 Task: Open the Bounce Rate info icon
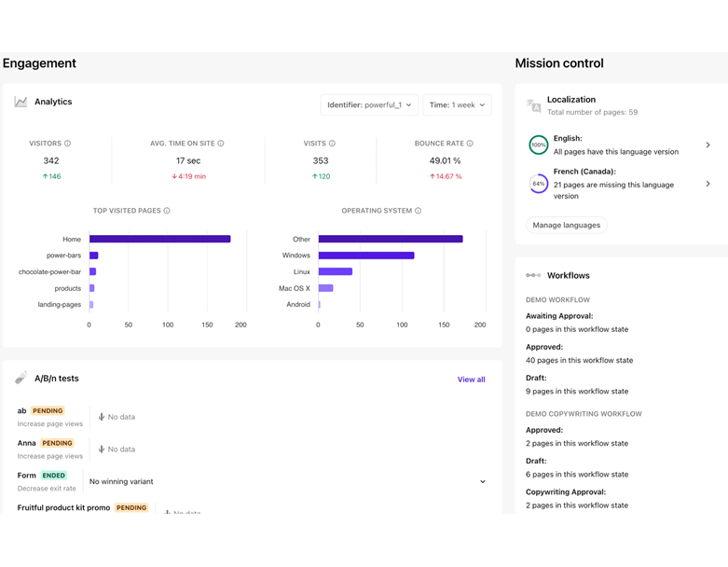pos(470,144)
